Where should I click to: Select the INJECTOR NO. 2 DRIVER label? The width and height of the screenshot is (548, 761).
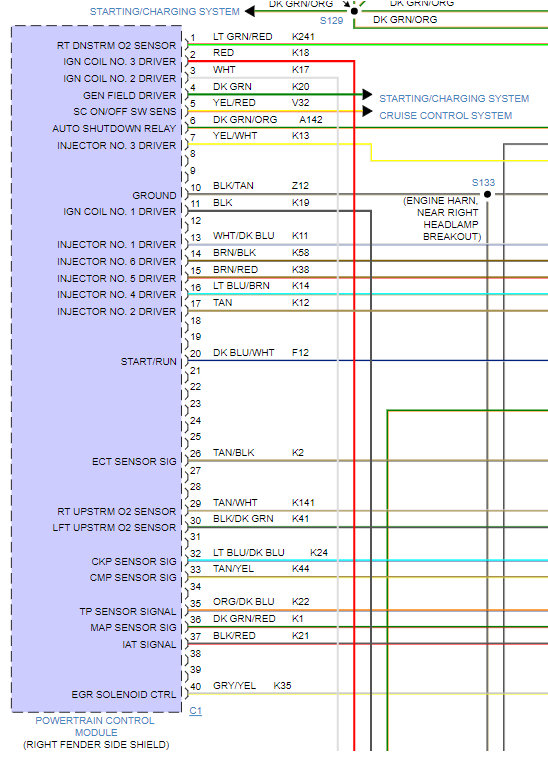pos(116,312)
